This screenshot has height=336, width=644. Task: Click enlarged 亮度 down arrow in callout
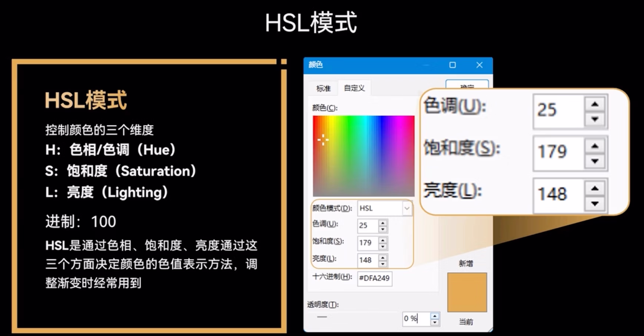[x=595, y=204]
